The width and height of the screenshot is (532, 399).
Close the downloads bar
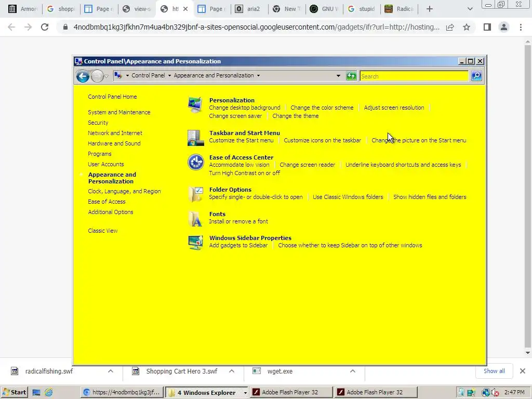tap(523, 371)
